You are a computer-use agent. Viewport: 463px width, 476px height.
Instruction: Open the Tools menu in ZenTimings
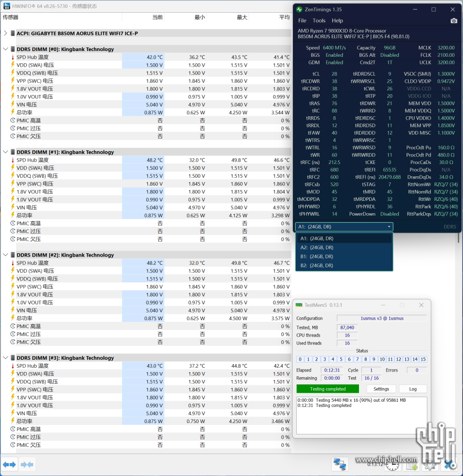319,21
